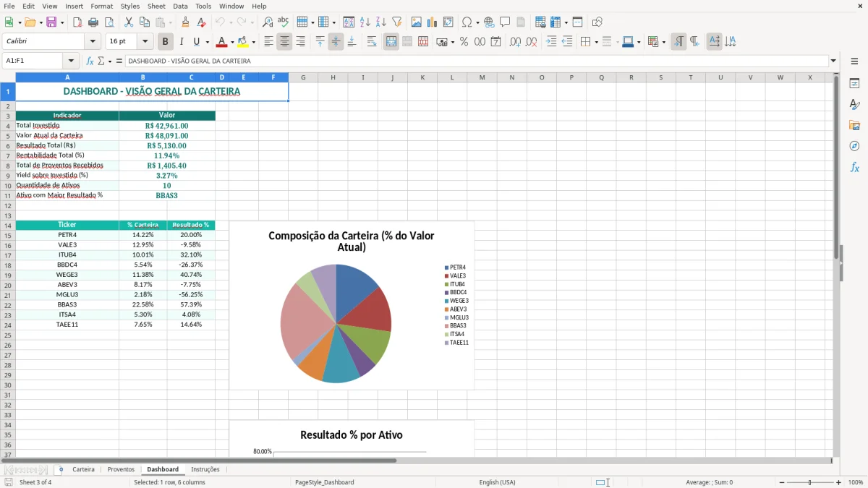Open borders dropdown arrow
This screenshot has height=488, width=868.
click(596, 42)
